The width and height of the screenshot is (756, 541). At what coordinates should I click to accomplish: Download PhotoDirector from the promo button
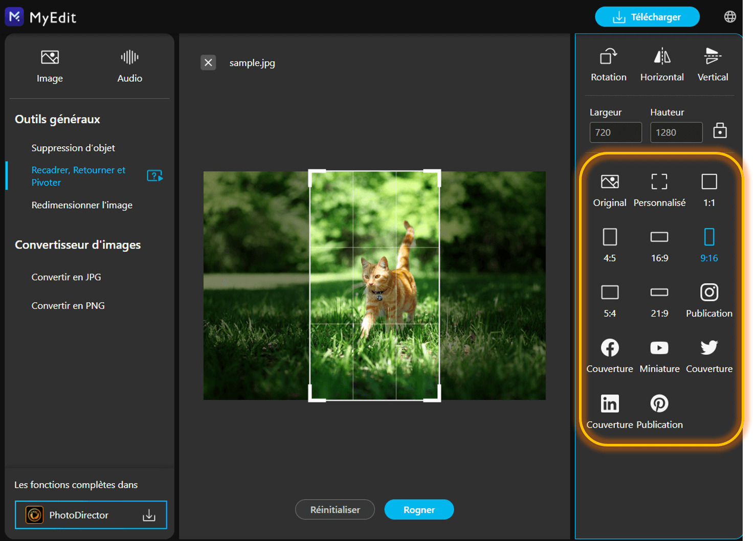tap(91, 515)
